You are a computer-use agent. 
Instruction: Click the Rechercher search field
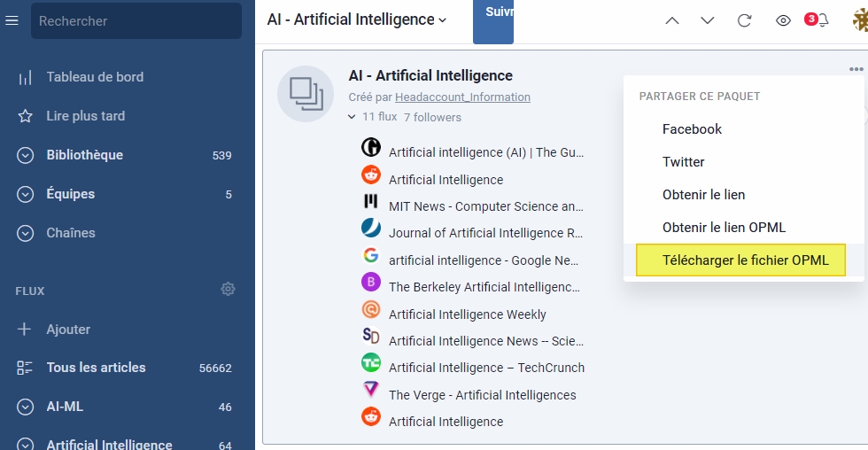136,20
